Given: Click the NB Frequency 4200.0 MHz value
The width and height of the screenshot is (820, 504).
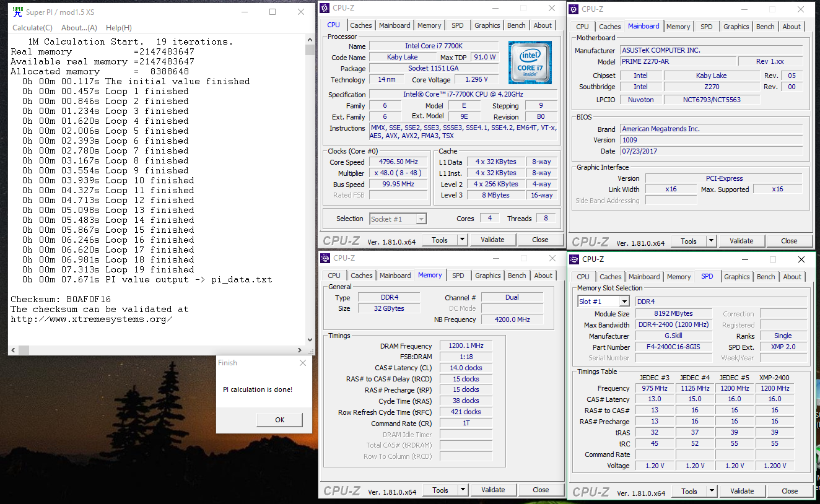Looking at the screenshot, I should pyautogui.click(x=512, y=319).
